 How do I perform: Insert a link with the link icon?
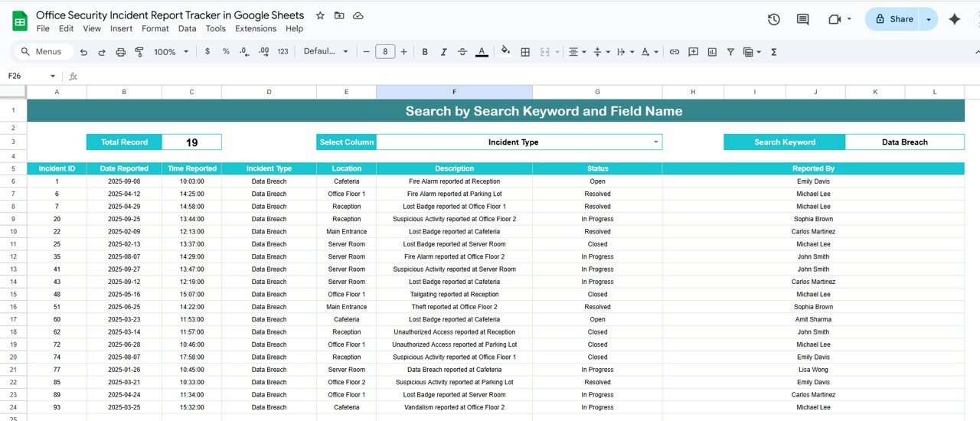[x=675, y=52]
